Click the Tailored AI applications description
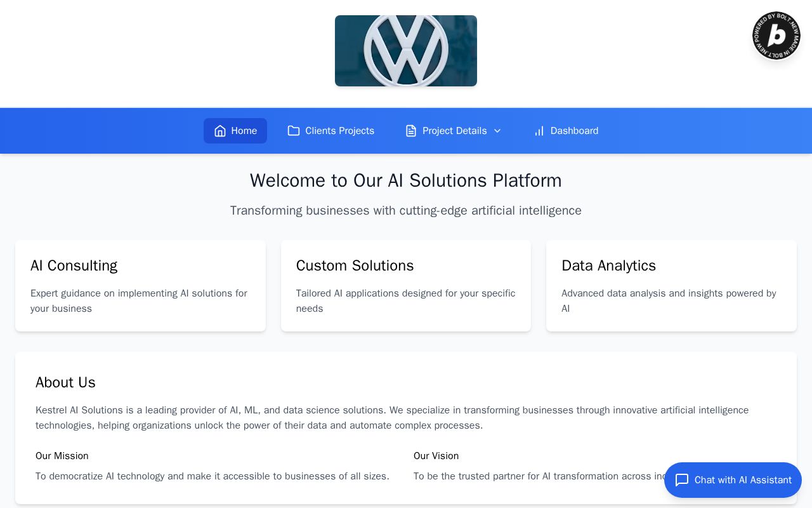Screen dimensions: 812x508 pyautogui.click(x=406, y=301)
